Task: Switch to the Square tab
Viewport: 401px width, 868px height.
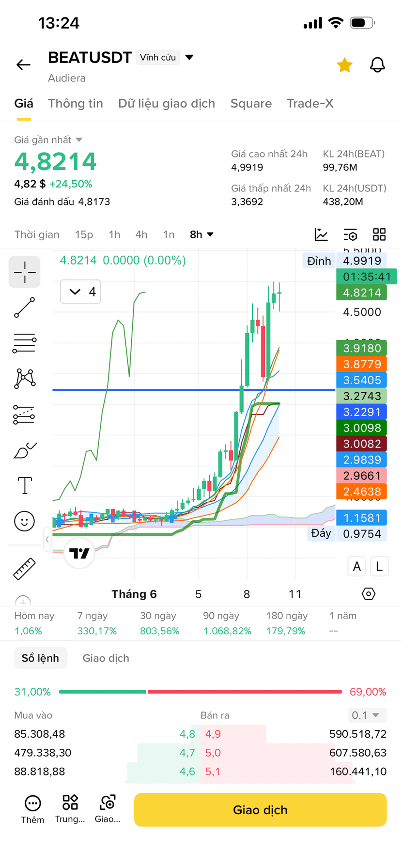Action: click(251, 104)
